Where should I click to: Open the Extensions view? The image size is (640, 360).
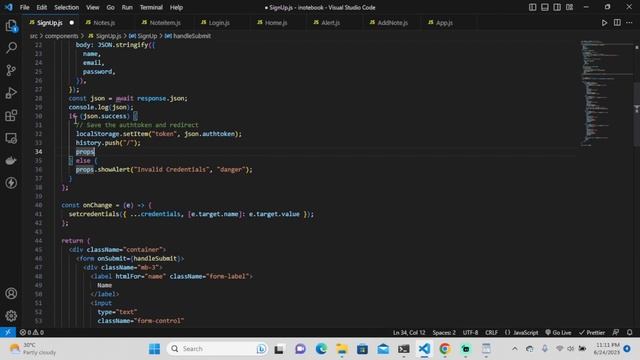click(11, 116)
